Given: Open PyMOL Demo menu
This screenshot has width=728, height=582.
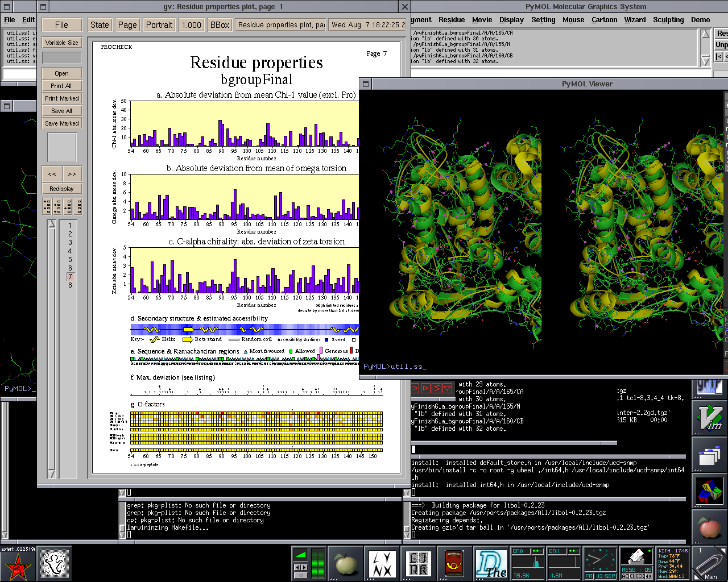Looking at the screenshot, I should pyautogui.click(x=700, y=20).
